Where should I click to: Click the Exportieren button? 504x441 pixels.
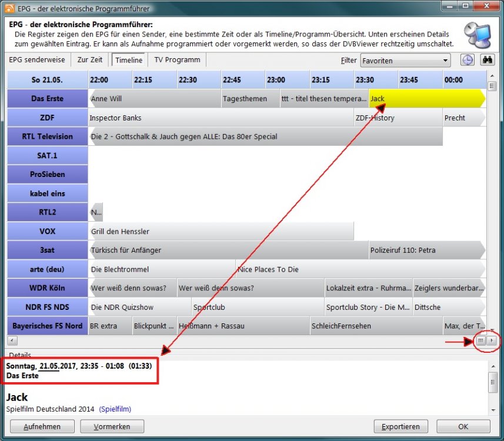click(x=400, y=426)
